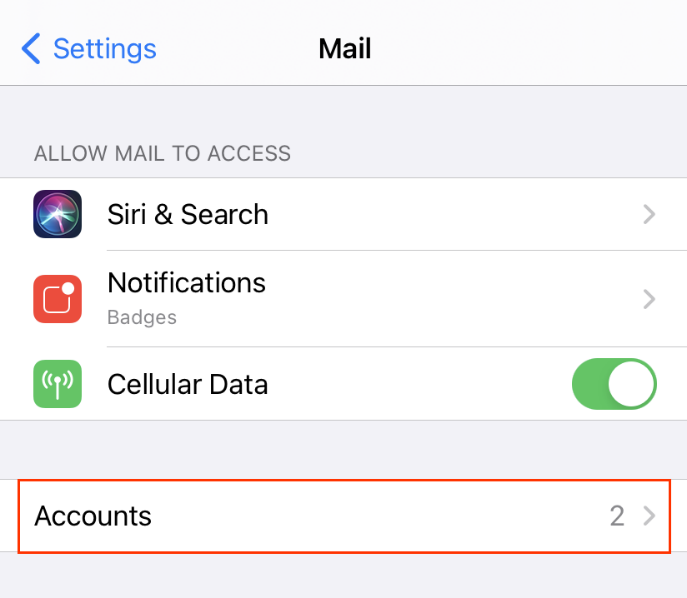687x598 pixels.
Task: Open the Siri & Search menu row
Action: [344, 214]
